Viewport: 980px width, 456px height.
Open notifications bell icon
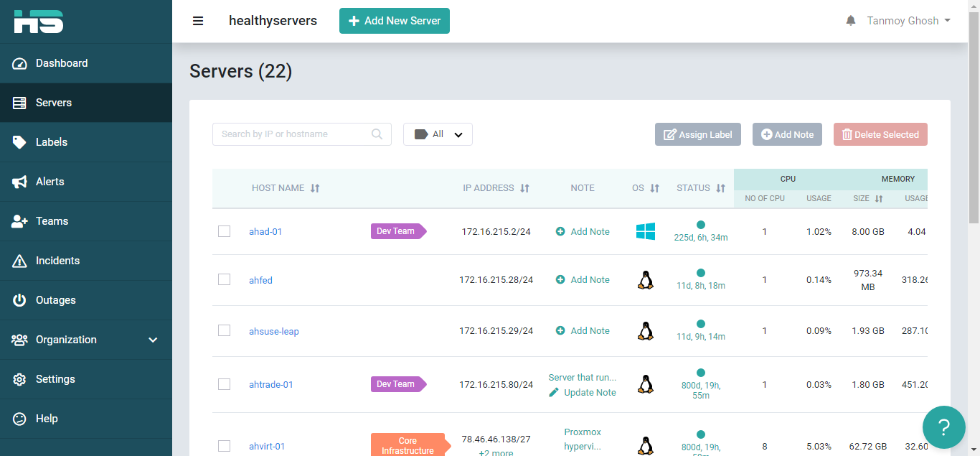tap(851, 21)
